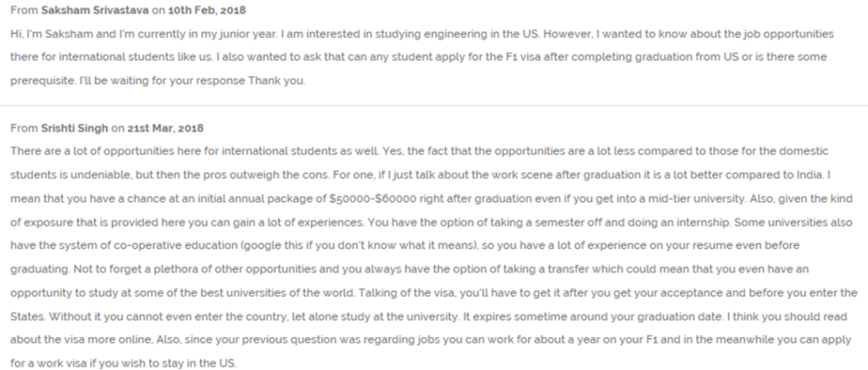Viewport: 868px width, 370px height.
Task: Click the word "From" before Srishti Singh
Action: 24,128
